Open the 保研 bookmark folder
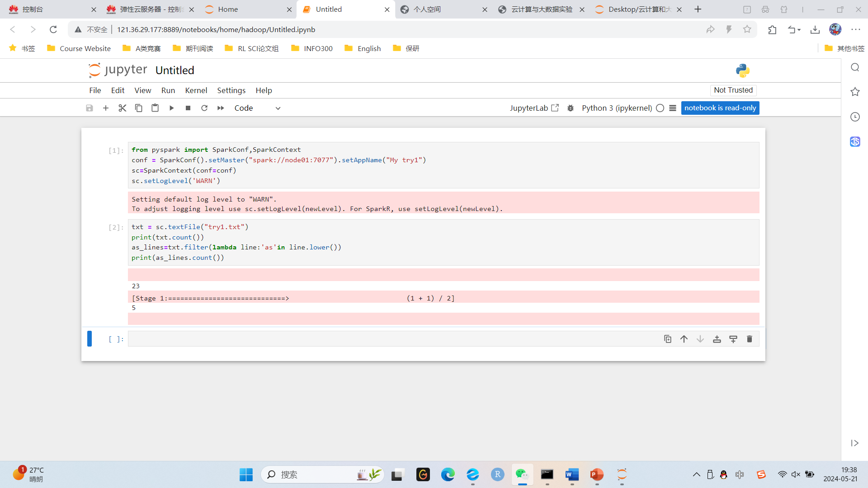This screenshot has width=868, height=488. point(406,48)
